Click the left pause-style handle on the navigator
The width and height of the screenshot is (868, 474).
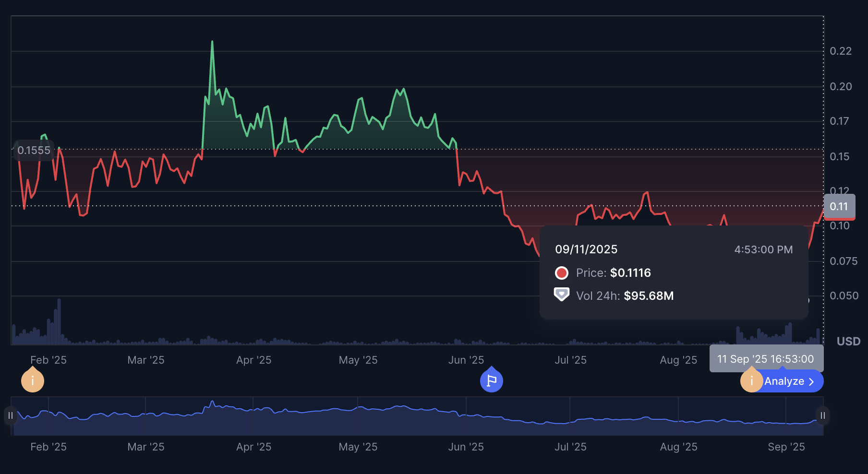[11, 415]
